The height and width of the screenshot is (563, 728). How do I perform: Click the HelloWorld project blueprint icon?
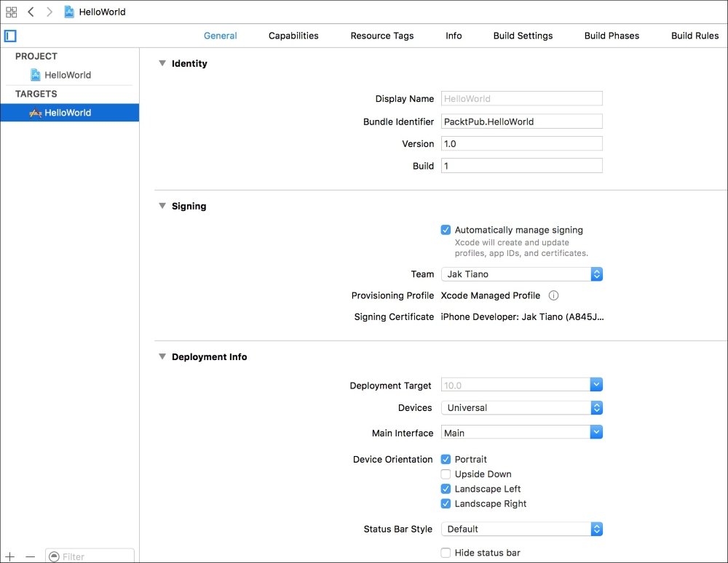[35, 75]
